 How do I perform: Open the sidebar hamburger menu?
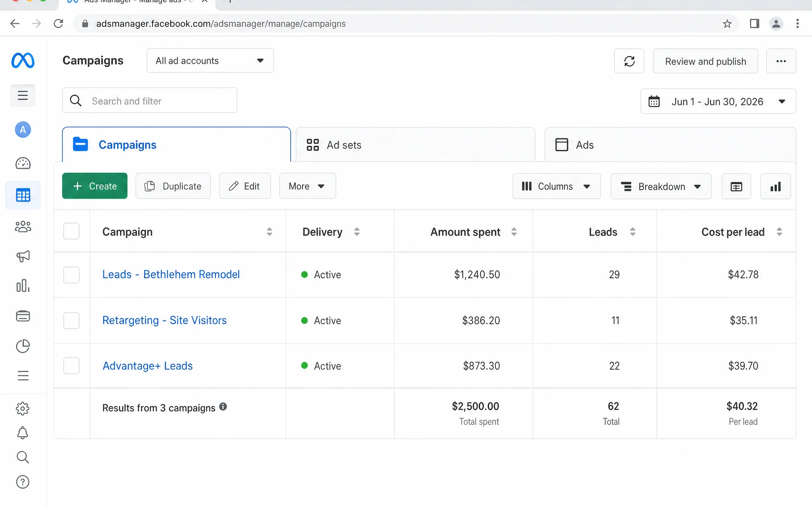(23, 96)
